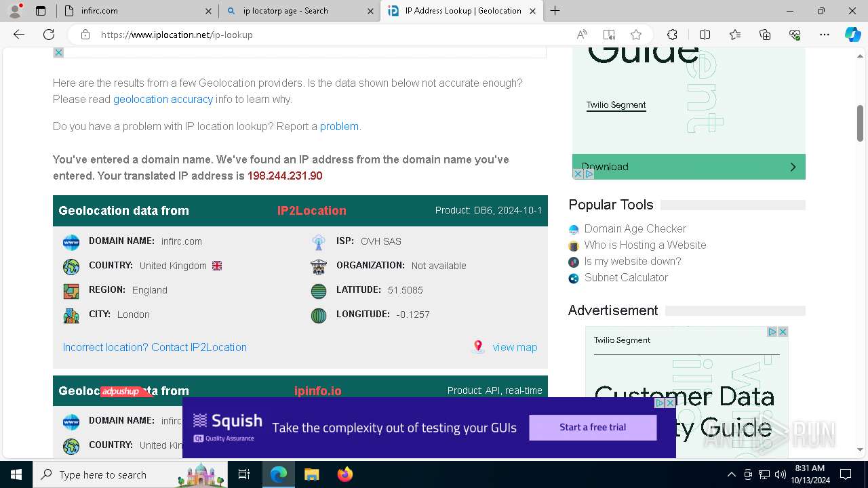Click the Download banner in Twilio ad

click(688, 167)
